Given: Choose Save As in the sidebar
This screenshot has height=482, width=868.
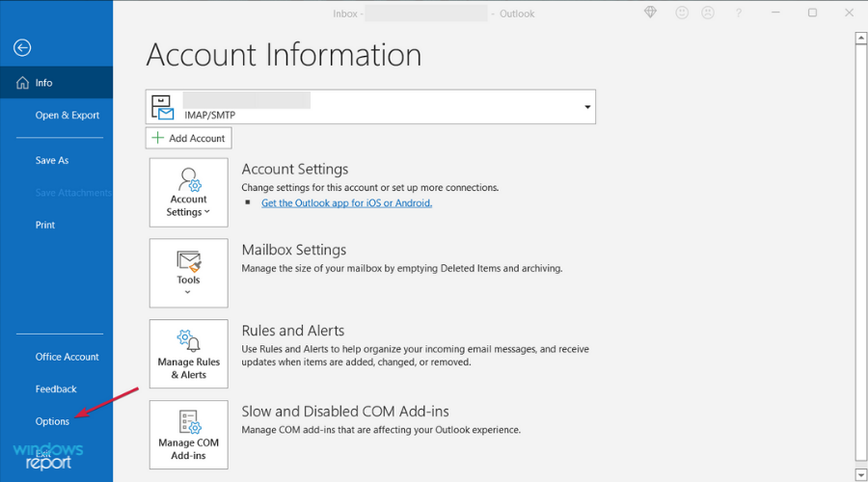Looking at the screenshot, I should click(x=52, y=161).
